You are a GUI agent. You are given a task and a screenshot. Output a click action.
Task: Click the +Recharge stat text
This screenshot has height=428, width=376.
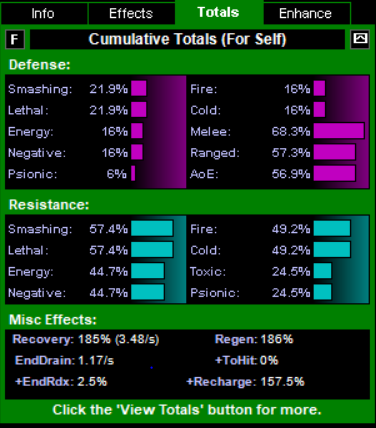246,382
